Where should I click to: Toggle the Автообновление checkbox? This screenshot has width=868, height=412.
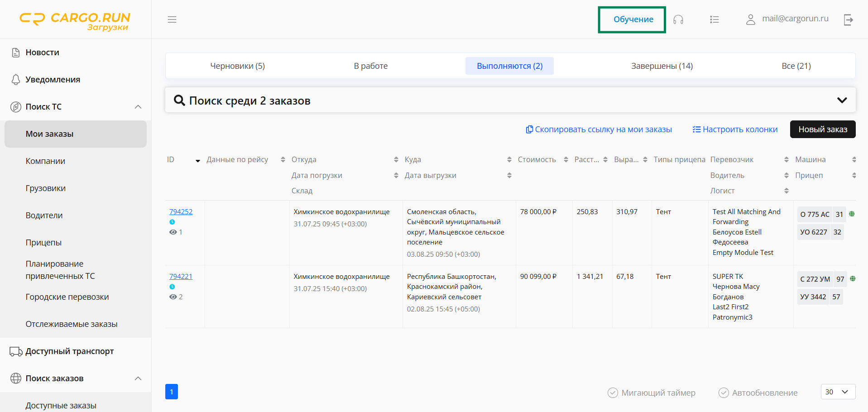724,393
